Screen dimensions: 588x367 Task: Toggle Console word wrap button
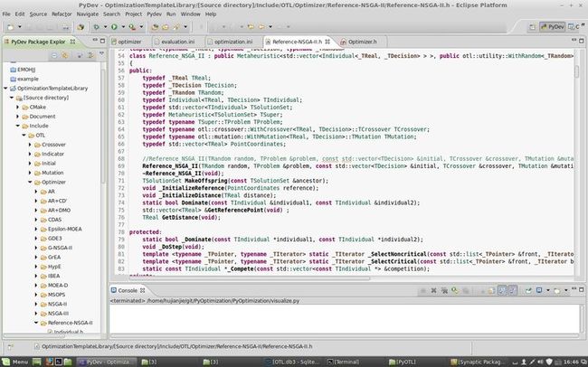tap(502, 290)
